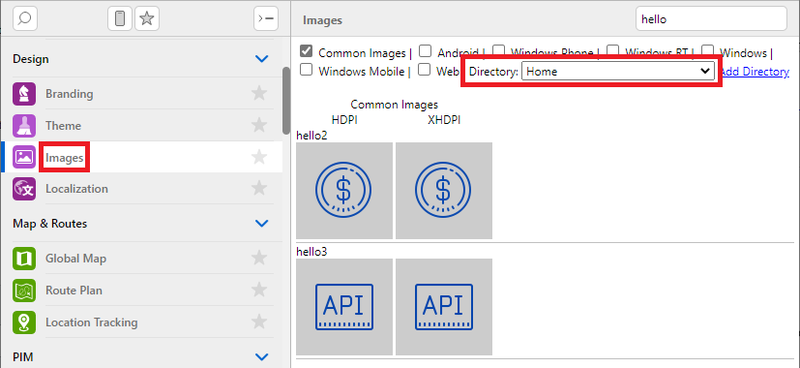This screenshot has height=368, width=800.
Task: Open the Route Plan menu item
Action: click(x=141, y=290)
